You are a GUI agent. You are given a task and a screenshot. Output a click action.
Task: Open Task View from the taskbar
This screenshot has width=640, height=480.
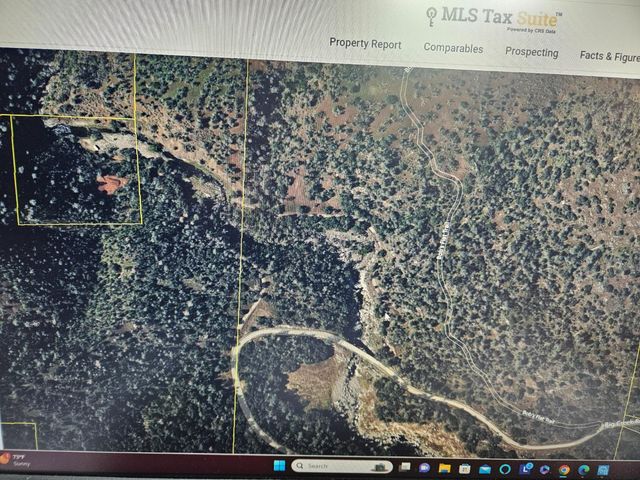(x=405, y=467)
